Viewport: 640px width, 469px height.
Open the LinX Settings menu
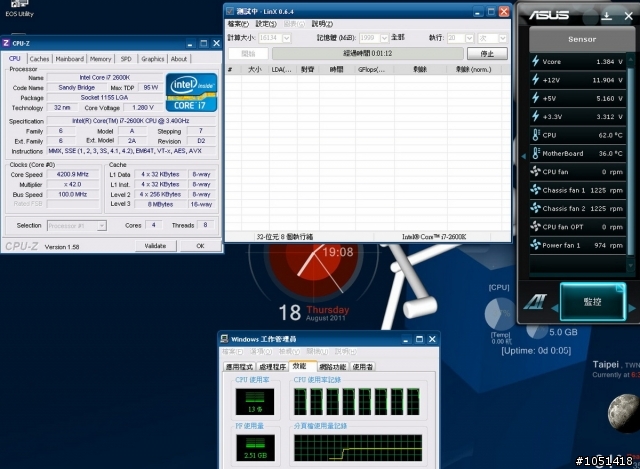point(266,24)
